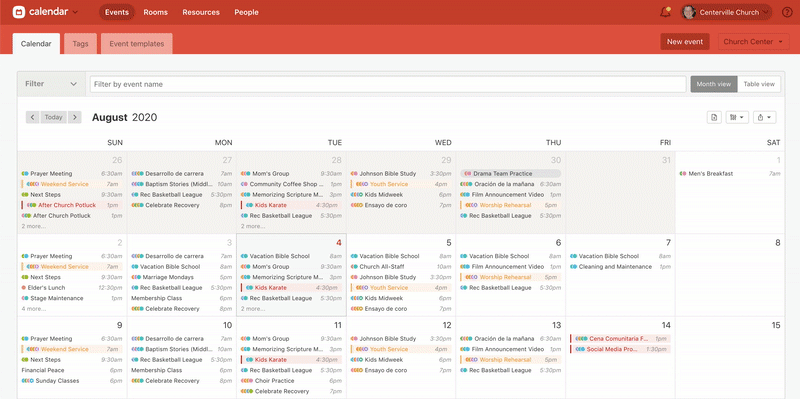Show 2 more events on July 28
The height and width of the screenshot is (399, 800).
253,226
